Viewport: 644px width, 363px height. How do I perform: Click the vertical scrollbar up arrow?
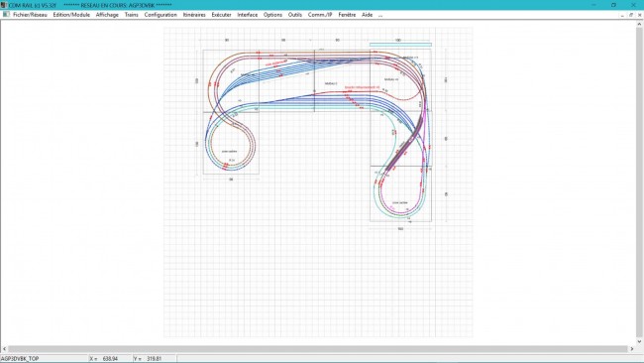point(639,24)
